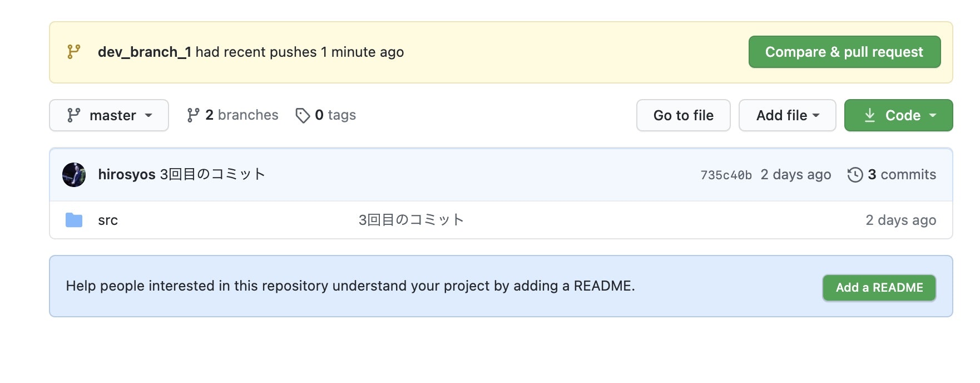Click the src folder icon
980x383 pixels.
click(74, 220)
